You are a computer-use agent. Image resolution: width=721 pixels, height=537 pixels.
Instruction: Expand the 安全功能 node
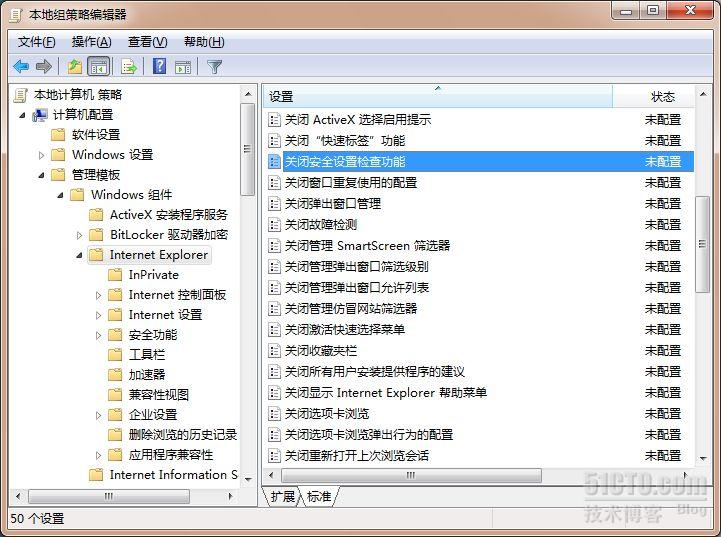pyautogui.click(x=98, y=335)
